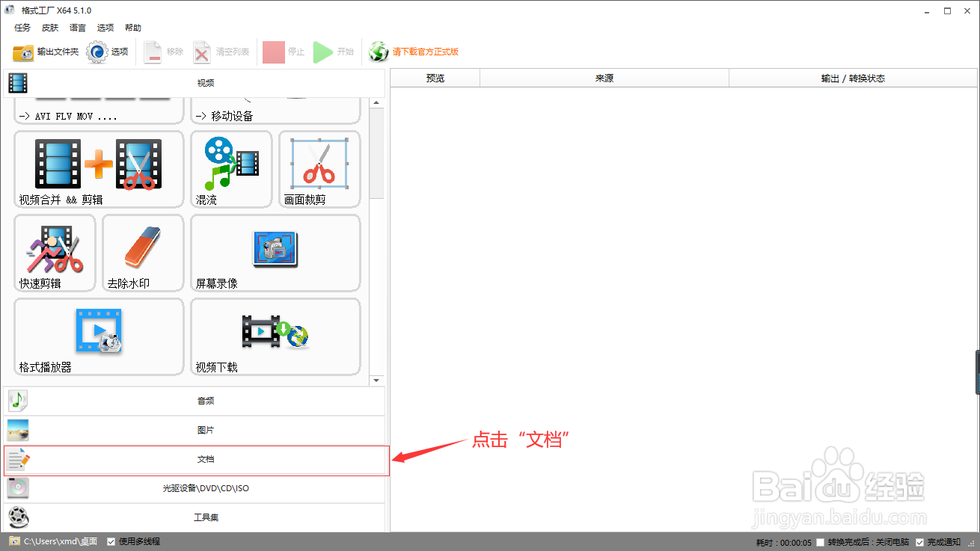Select the 视频合并 && 剪辑 tool
The height and width of the screenshot is (551, 980).
point(99,169)
